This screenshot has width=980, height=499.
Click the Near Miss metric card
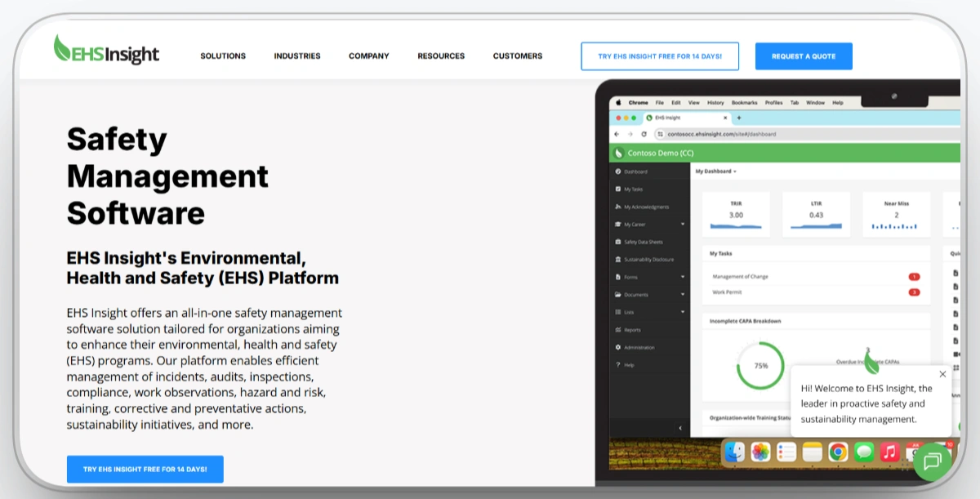(x=896, y=215)
